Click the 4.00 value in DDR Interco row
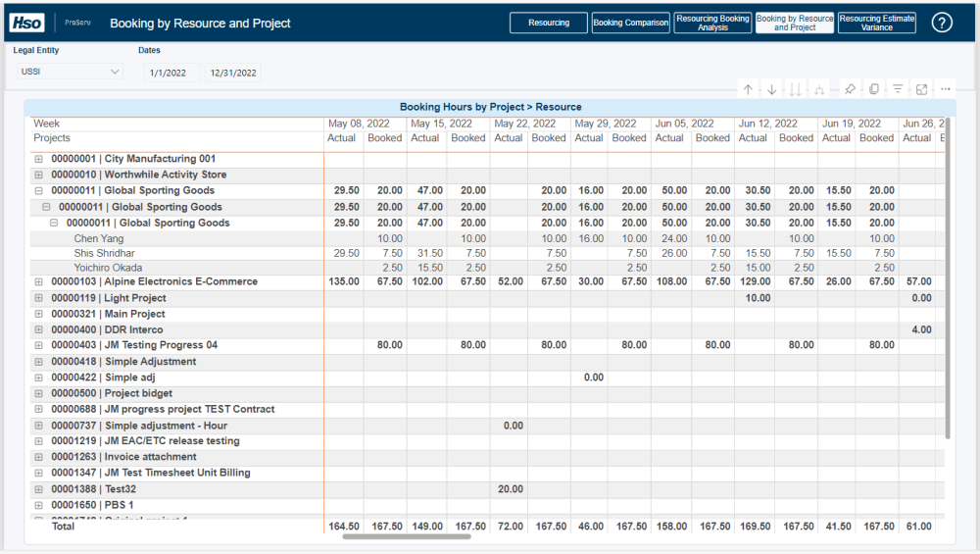 tap(922, 329)
